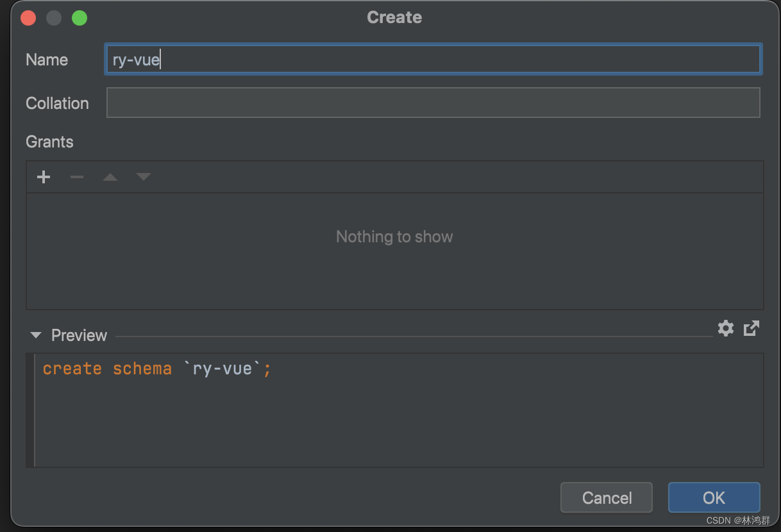
Task: Open SQL preview in editor via external icon
Action: coord(751,328)
